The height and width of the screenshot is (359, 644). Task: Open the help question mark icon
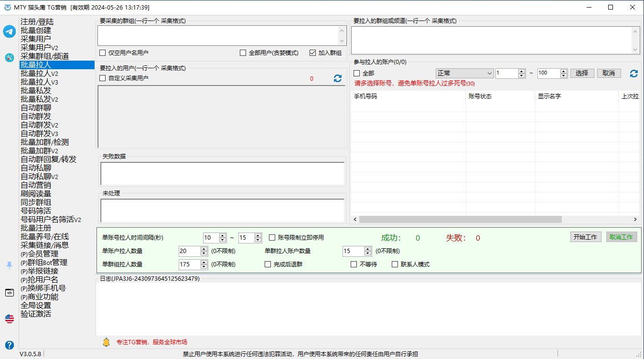pyautogui.click(x=10, y=345)
